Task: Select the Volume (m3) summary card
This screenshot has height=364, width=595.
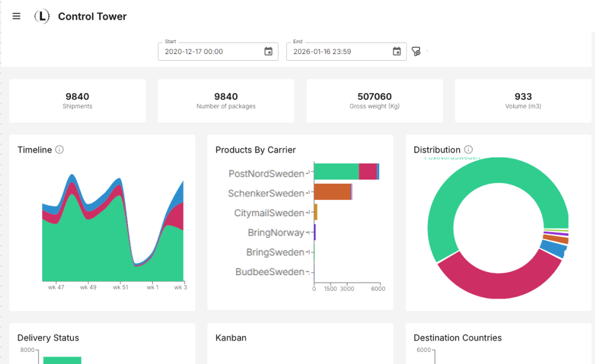Action: [x=523, y=100]
